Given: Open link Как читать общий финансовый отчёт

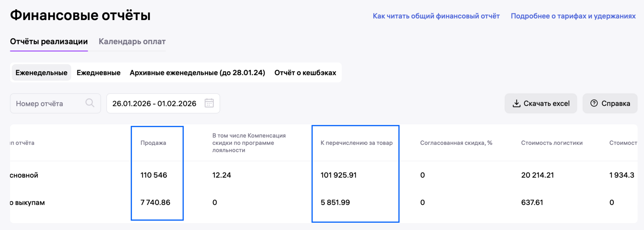Looking at the screenshot, I should click(436, 16).
